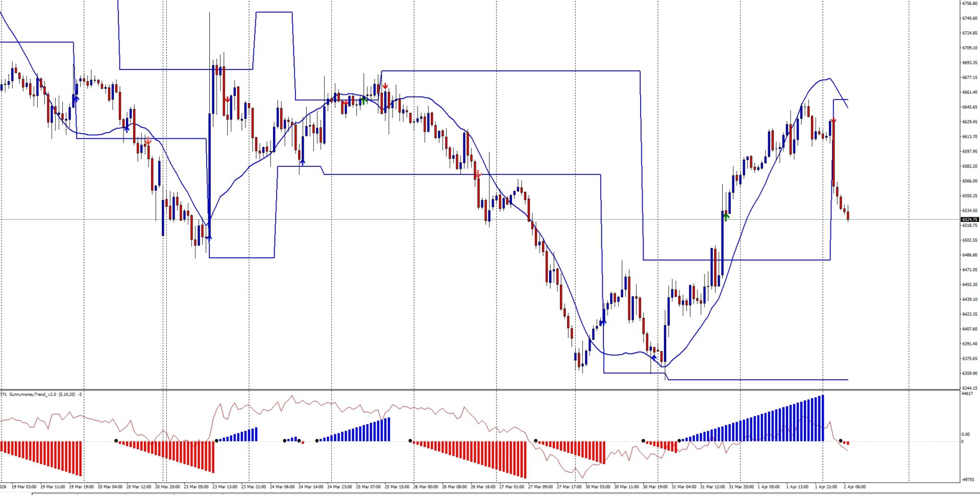Click the blue up arrow below the 24 Mar 14:00 candle
This screenshot has width=980, height=495.
point(302,162)
